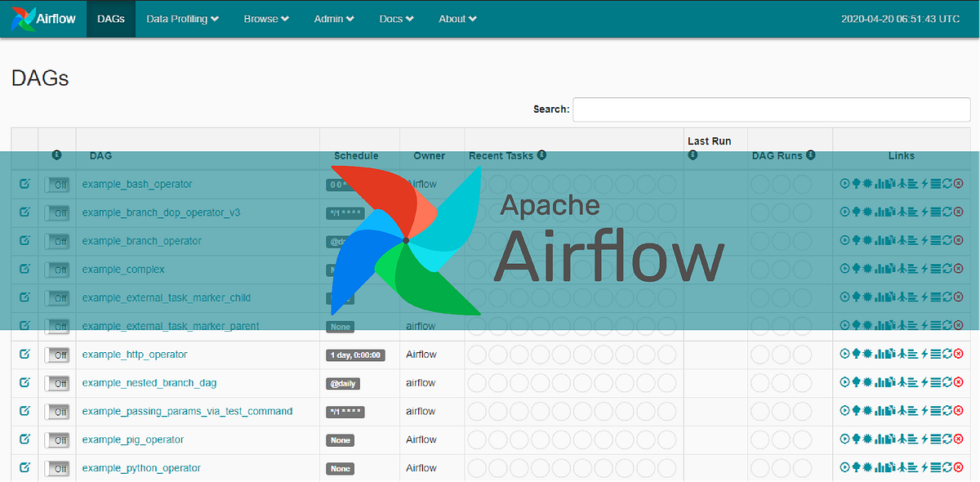Trigger the example_bash_operator DAG
Screen dimensions: 980x482
[844, 185]
